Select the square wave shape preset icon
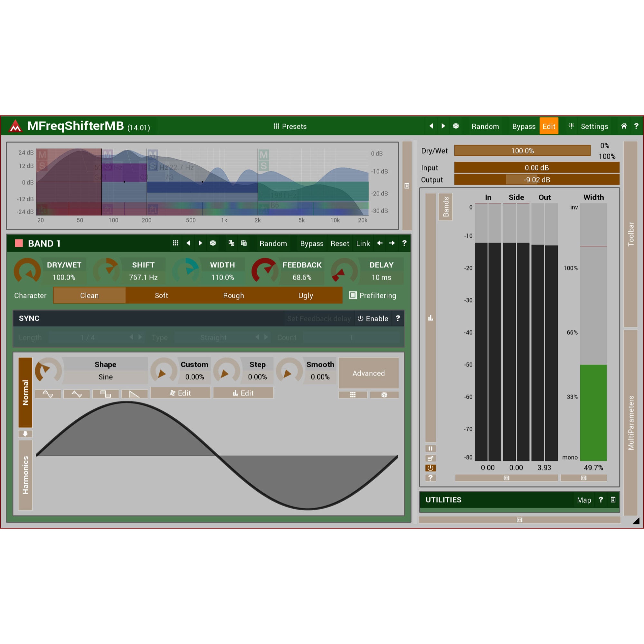The height and width of the screenshot is (644, 644). tap(106, 394)
